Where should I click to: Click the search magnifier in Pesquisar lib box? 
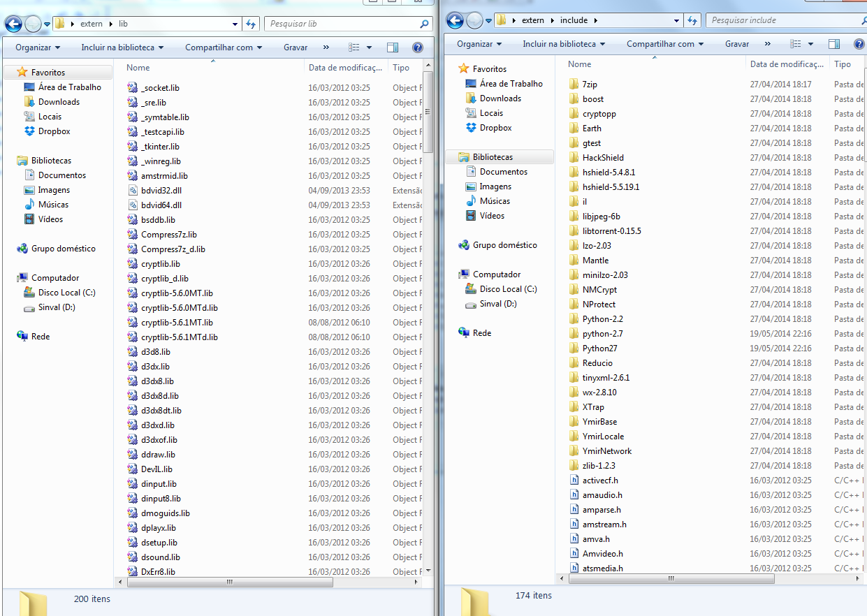pos(424,24)
